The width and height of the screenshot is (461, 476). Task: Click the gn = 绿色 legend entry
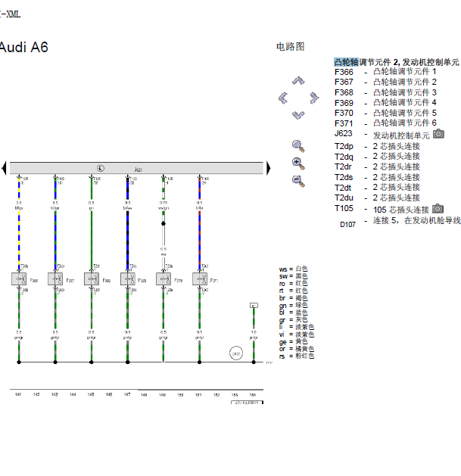[294, 306]
